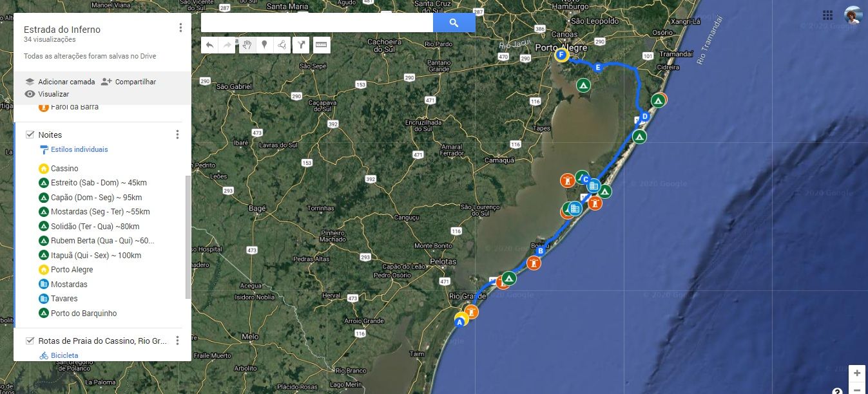Uncheck the Noites layer checkbox
This screenshot has width=868, height=394.
click(x=30, y=135)
